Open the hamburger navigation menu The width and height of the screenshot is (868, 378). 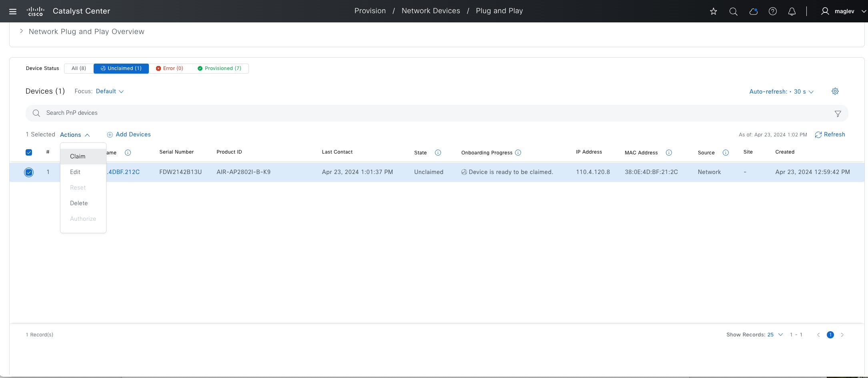[x=13, y=11]
